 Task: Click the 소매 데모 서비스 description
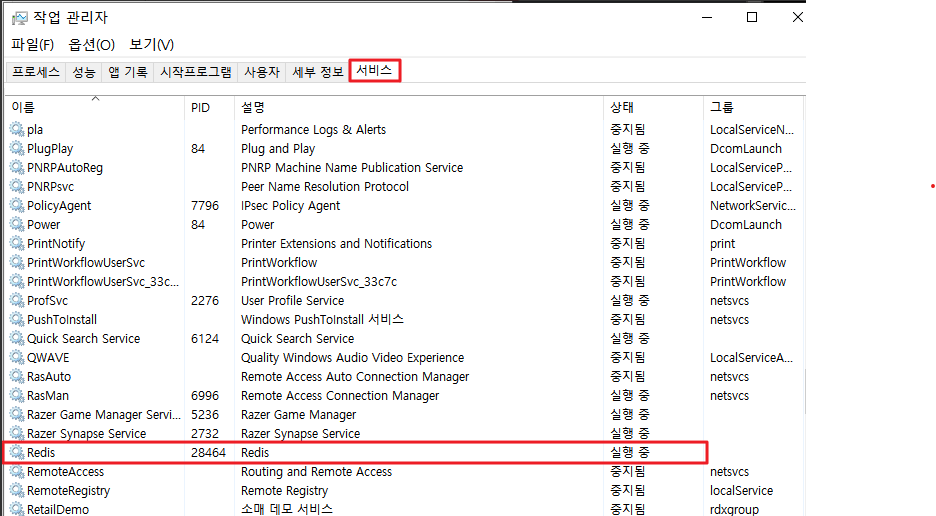(x=287, y=509)
